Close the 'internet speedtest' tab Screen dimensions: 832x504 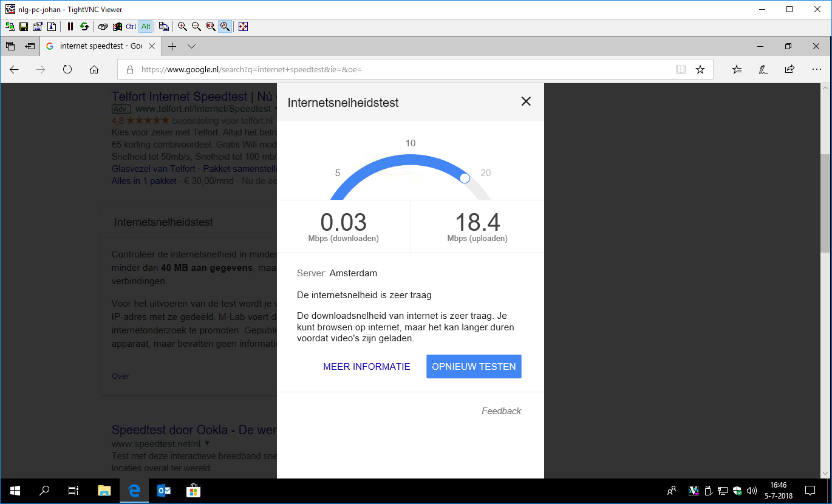[152, 46]
